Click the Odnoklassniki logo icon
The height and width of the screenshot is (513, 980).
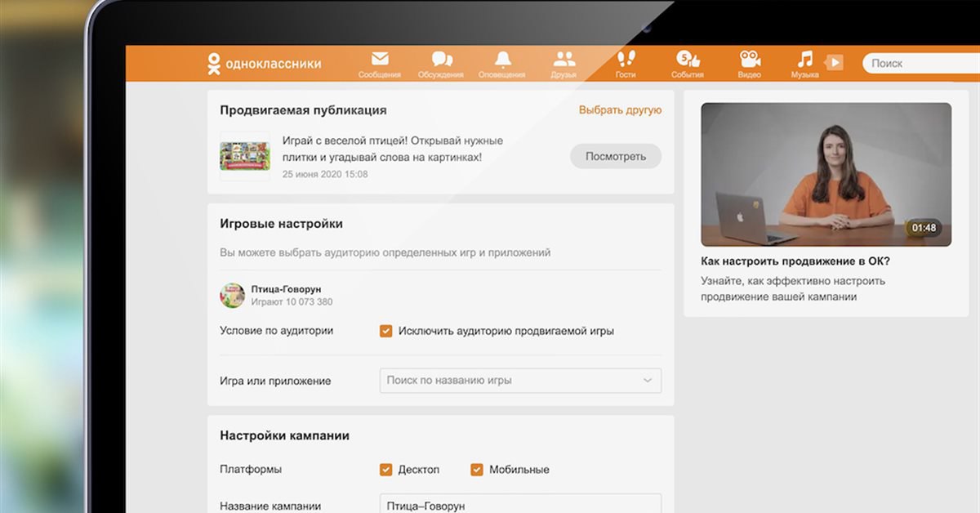point(214,64)
